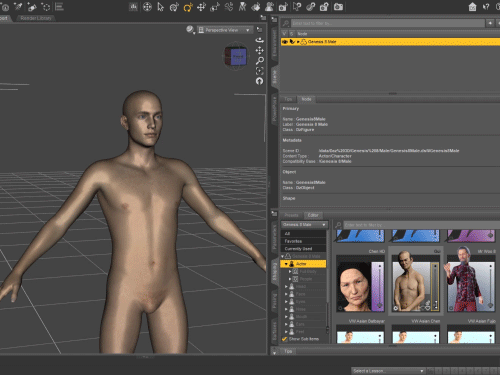The width and height of the screenshot is (500, 375).
Task: Click the Scene filter text field
Action: [x=388, y=23]
